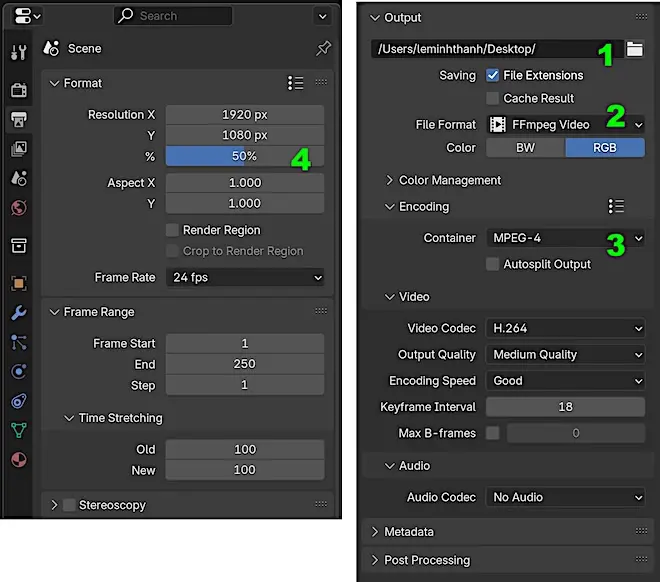Open the Format presets list
The width and height of the screenshot is (660, 582).
coord(295,83)
